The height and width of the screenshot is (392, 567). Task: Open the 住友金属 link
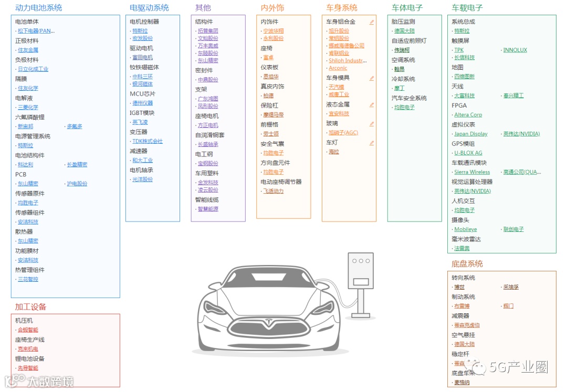tap(28, 50)
